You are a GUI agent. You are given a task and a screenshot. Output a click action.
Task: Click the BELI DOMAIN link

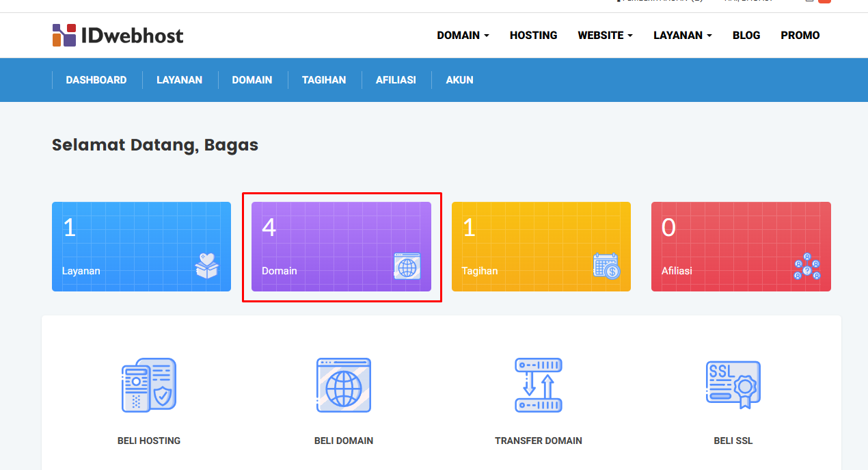[x=344, y=441]
